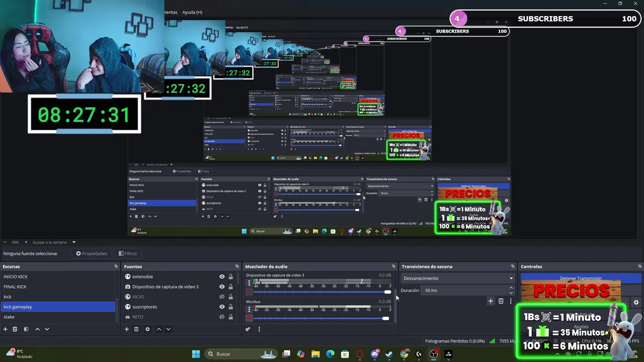Show the KICKS source
The image size is (644, 362).
[222, 297]
